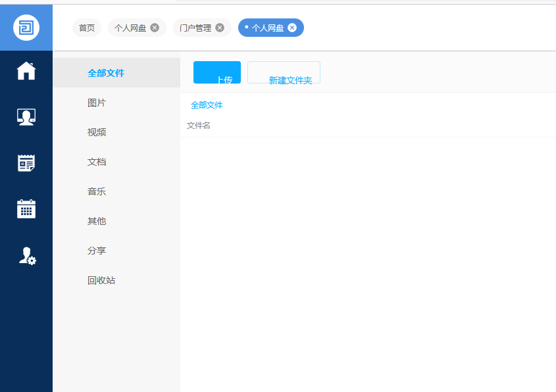Switch to the 门户管理 tab
Viewport: 556px width, 392px height.
point(195,28)
